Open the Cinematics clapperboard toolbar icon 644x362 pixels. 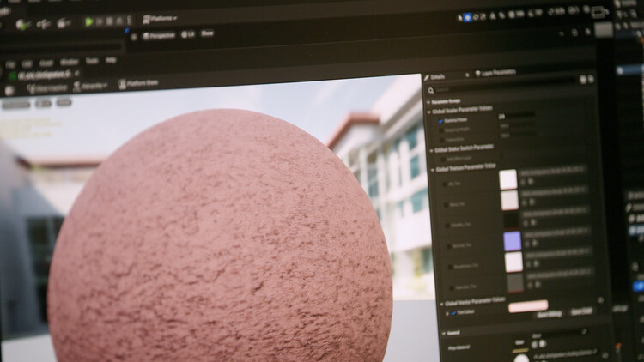(x=64, y=23)
